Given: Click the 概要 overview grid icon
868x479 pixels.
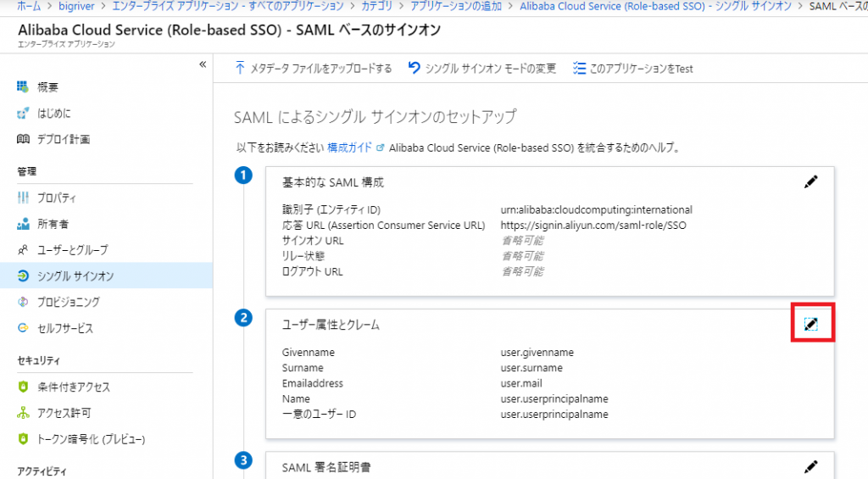Looking at the screenshot, I should (x=22, y=86).
